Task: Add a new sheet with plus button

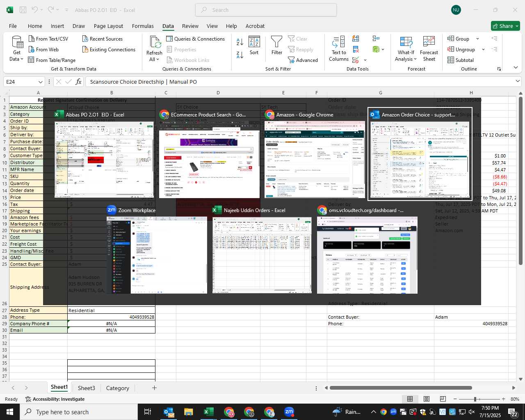Action: pos(154,388)
